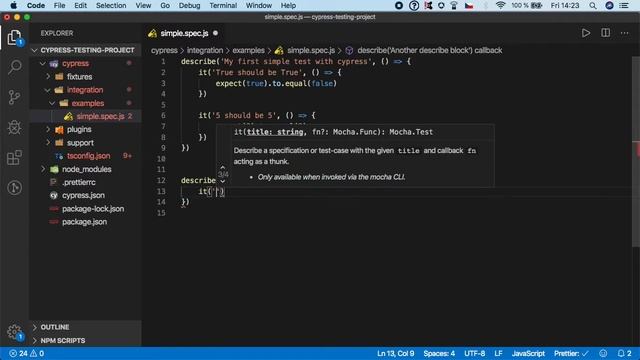
Task: Open the Debug menu
Action: [x=189, y=6]
